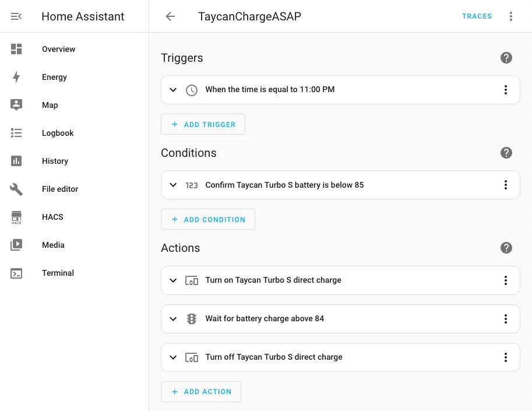Open the Map person-pin icon

pyautogui.click(x=16, y=105)
